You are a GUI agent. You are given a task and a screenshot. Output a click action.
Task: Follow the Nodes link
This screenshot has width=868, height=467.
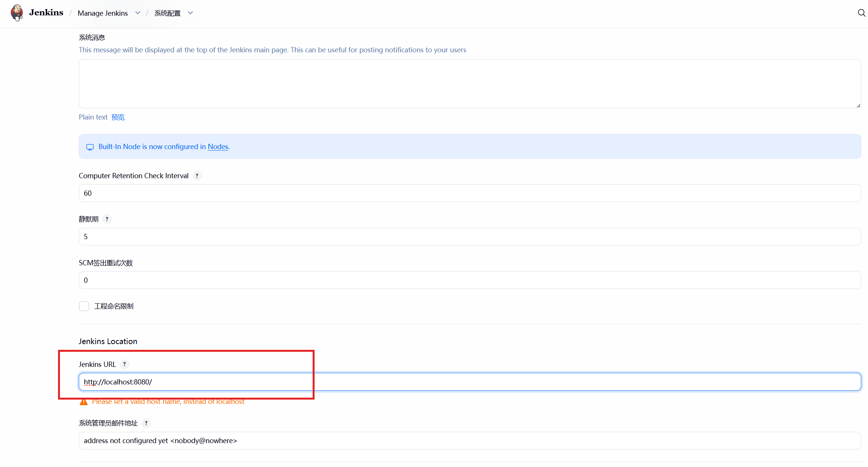coord(218,147)
